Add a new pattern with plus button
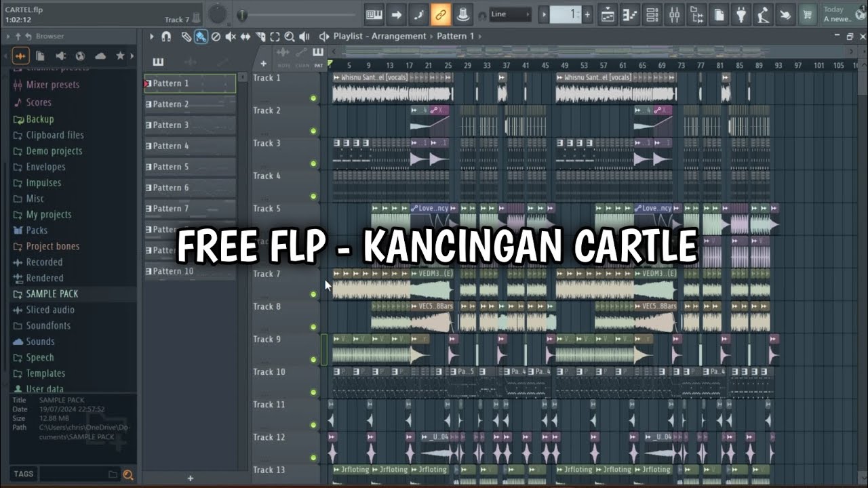 (191, 479)
